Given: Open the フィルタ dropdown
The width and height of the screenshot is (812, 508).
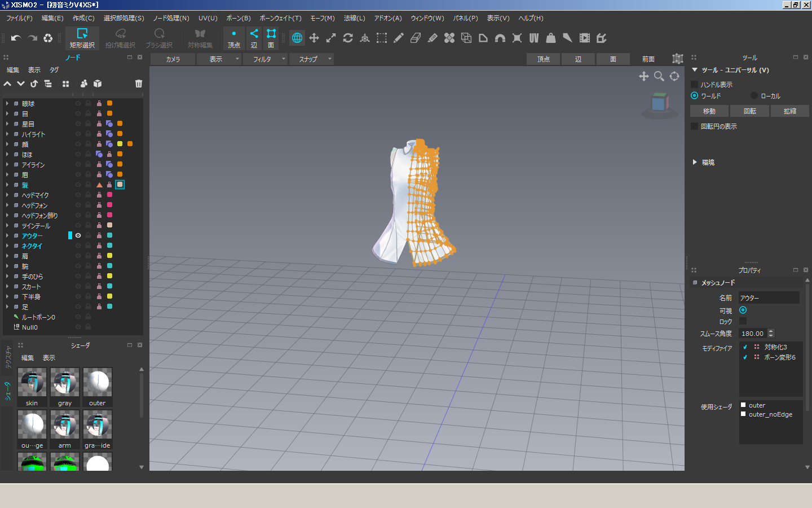Looking at the screenshot, I should pos(266,59).
